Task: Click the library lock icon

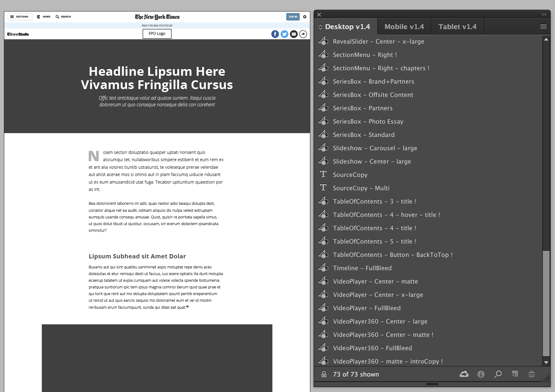Action: click(324, 374)
